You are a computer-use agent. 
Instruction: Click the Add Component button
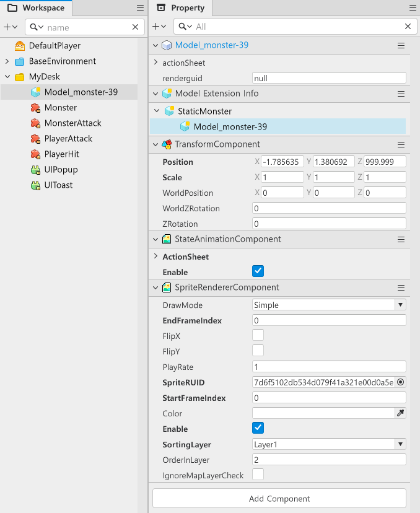click(x=279, y=498)
